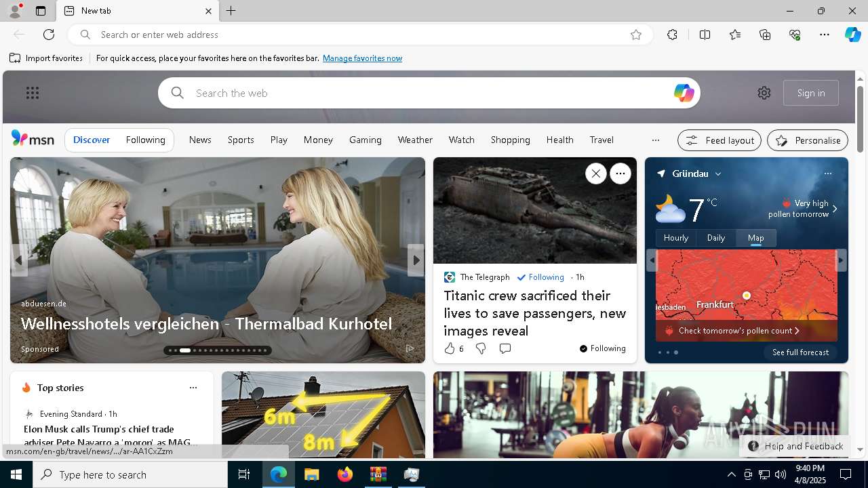This screenshot has width=868, height=488.
Task: Open File Explorer from the taskbar
Action: tap(312, 474)
